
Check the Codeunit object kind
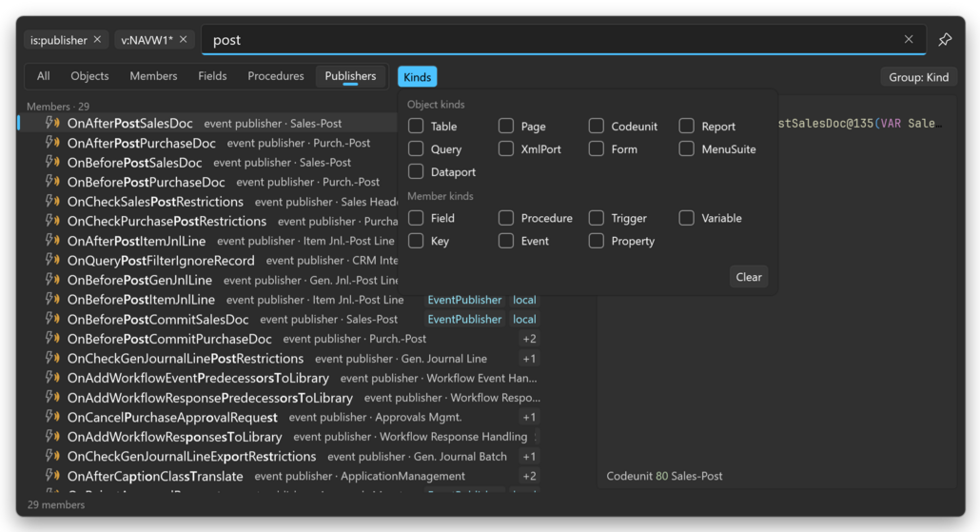tap(597, 126)
